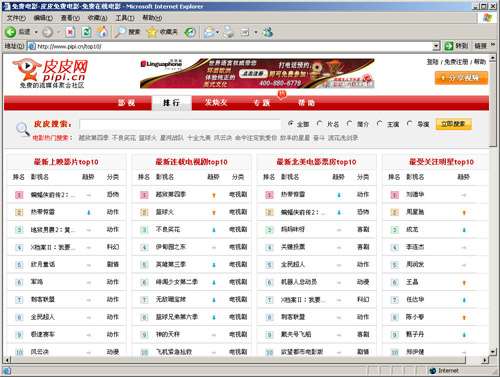Open the Mail icon dropdown arrow
Viewport: 500px width, 377px height.
[218, 32]
